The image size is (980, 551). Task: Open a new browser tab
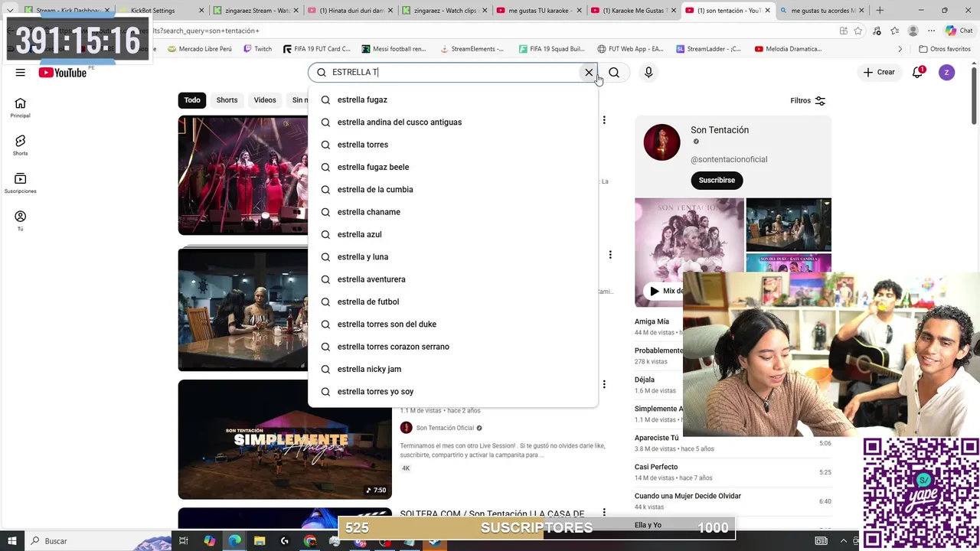coord(879,11)
